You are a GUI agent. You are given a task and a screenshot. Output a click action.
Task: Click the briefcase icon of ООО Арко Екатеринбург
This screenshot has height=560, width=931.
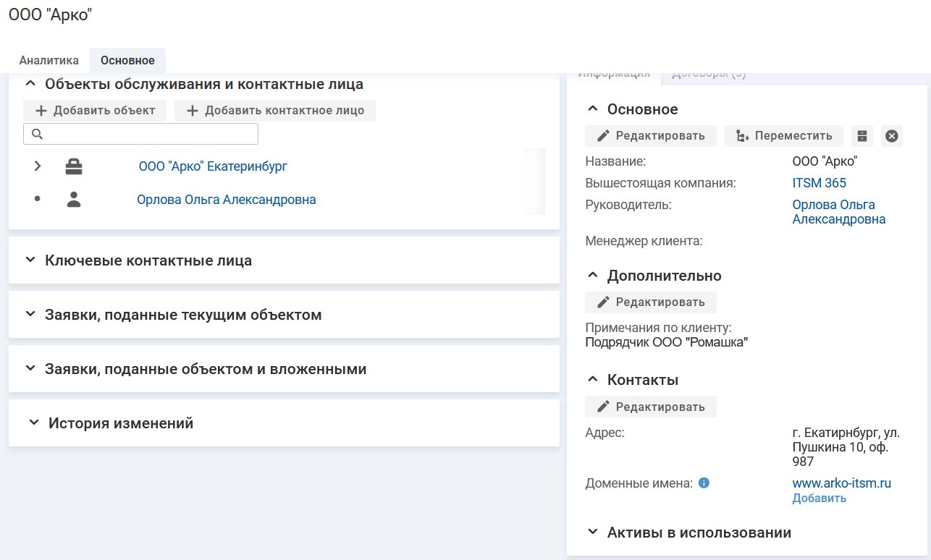[74, 167]
